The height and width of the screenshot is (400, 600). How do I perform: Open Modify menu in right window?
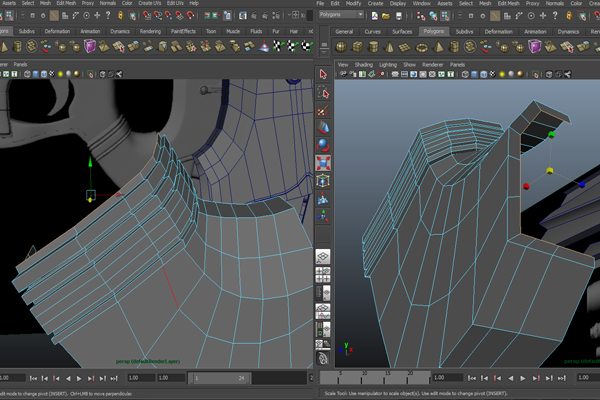point(353,3)
